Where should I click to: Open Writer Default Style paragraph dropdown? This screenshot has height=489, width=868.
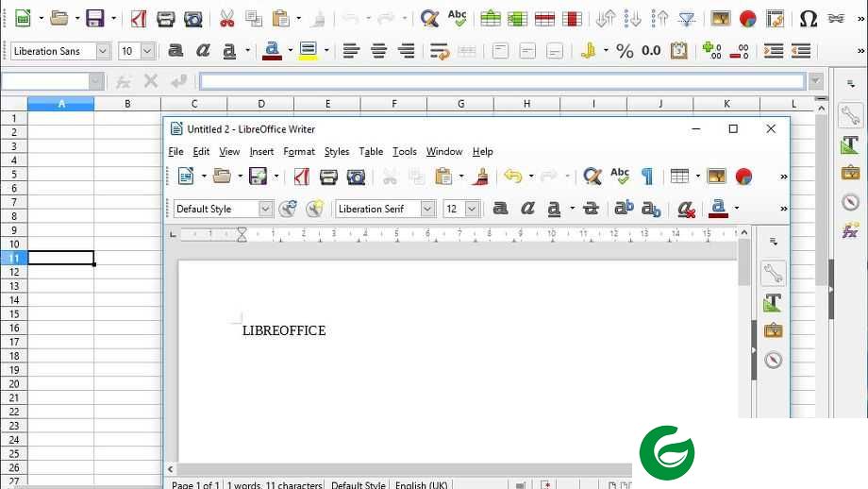265,209
